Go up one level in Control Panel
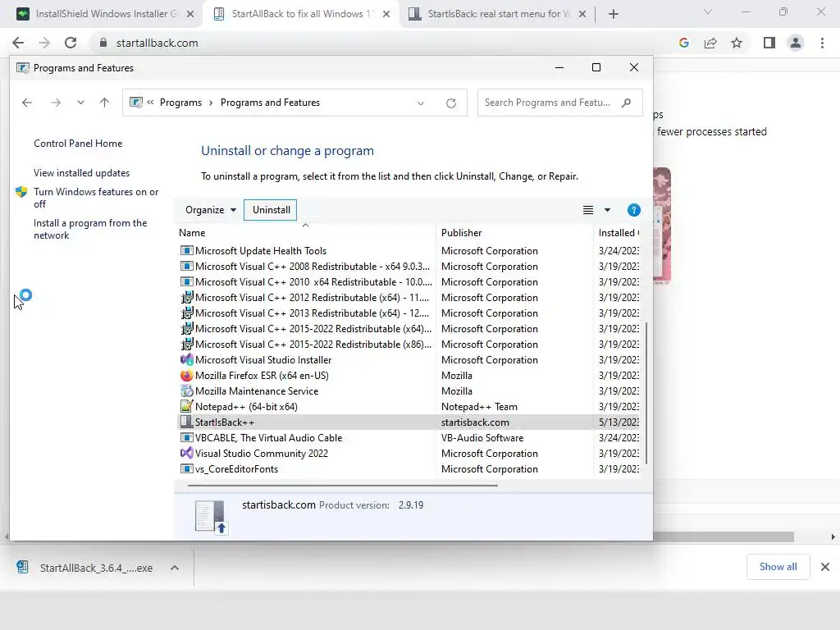 (x=104, y=103)
